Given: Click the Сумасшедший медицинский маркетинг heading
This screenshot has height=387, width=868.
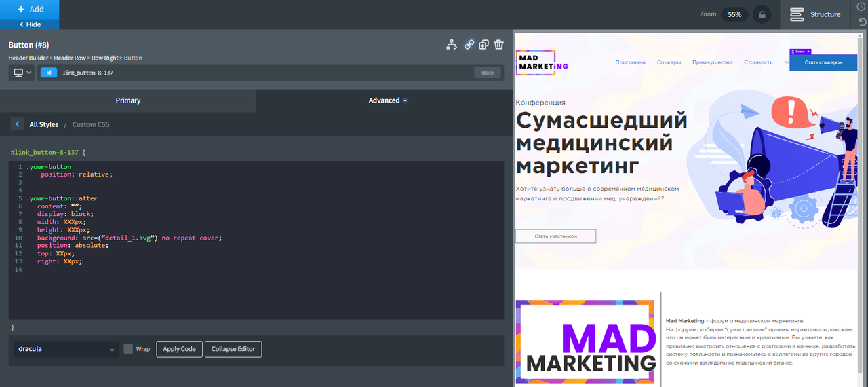Looking at the screenshot, I should pos(601,143).
